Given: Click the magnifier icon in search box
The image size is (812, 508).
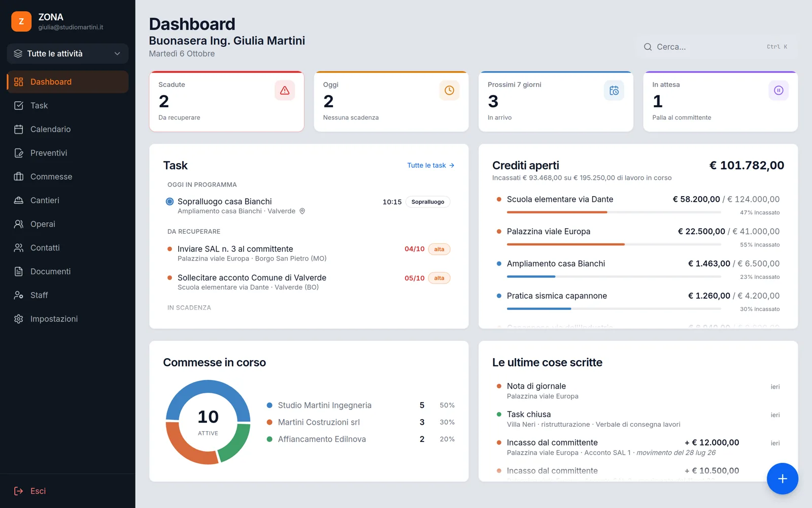Looking at the screenshot, I should (x=648, y=47).
